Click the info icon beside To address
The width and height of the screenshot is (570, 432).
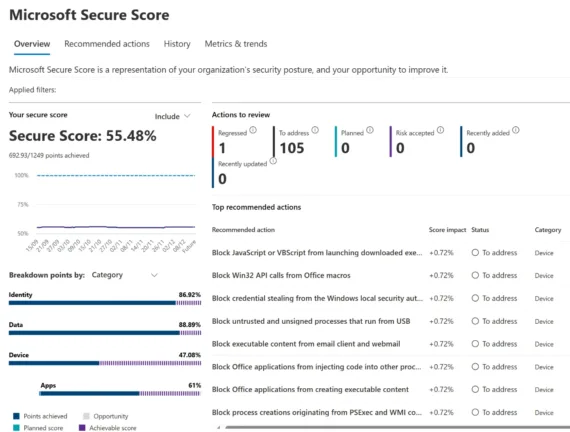(x=315, y=130)
